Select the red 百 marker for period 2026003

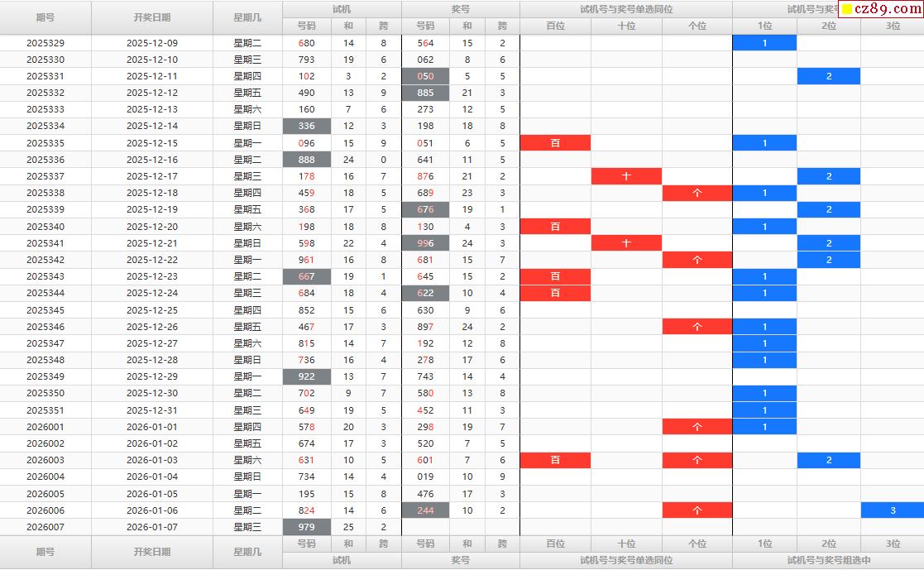tap(555, 461)
